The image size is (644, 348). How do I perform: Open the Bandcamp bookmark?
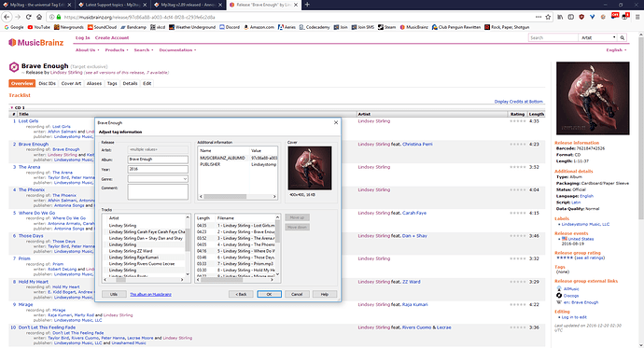(x=133, y=27)
